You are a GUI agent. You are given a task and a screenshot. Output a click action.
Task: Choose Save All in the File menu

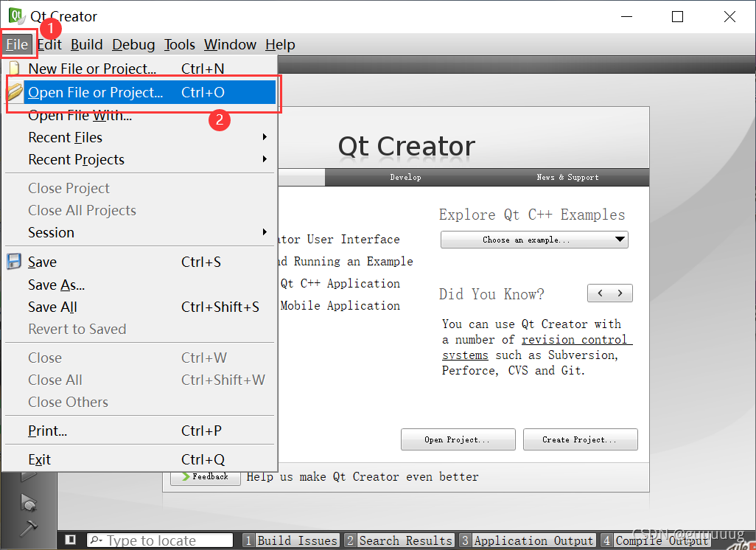point(140,307)
